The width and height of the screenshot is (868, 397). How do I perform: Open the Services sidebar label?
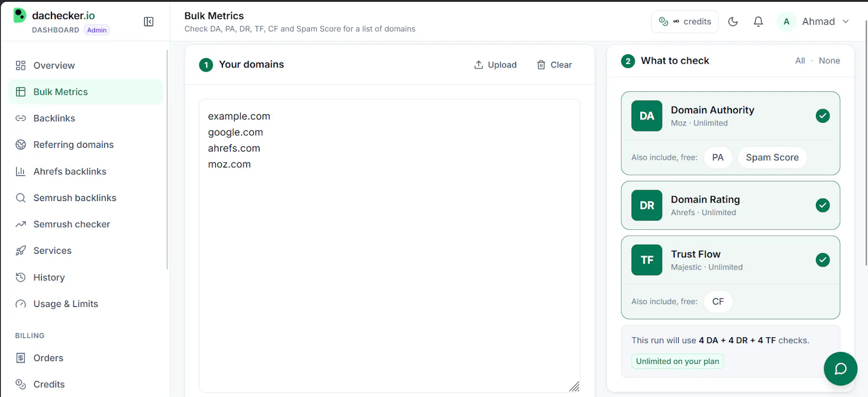pos(53,250)
